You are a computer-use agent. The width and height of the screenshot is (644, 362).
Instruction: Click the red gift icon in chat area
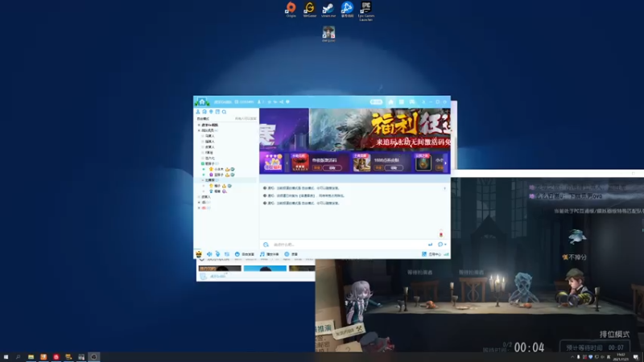point(441,234)
